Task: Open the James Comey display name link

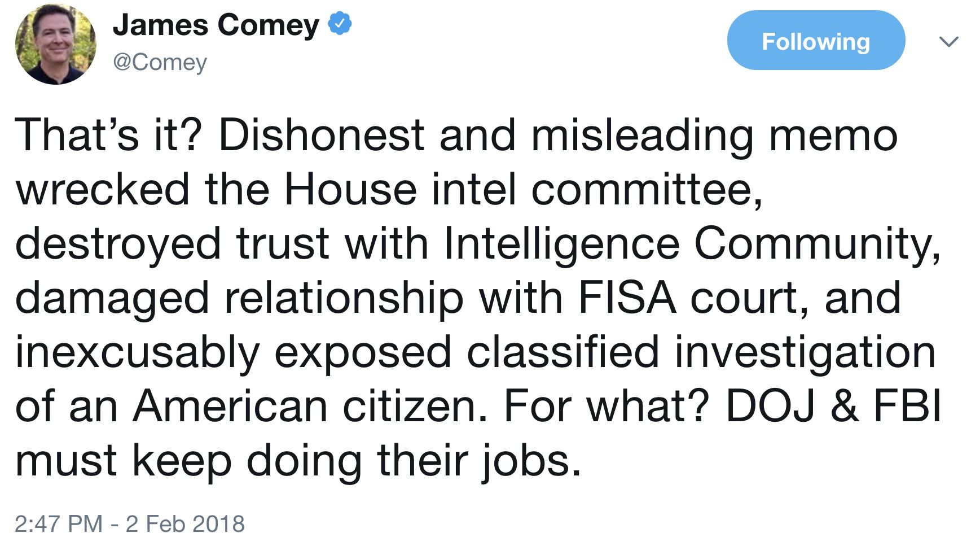Action: coord(216,25)
